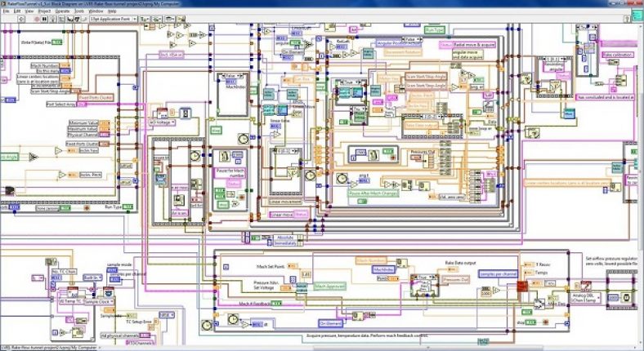Click loop iteration terminal near Mach Set Point
644x351 pixels.
pos(226,267)
